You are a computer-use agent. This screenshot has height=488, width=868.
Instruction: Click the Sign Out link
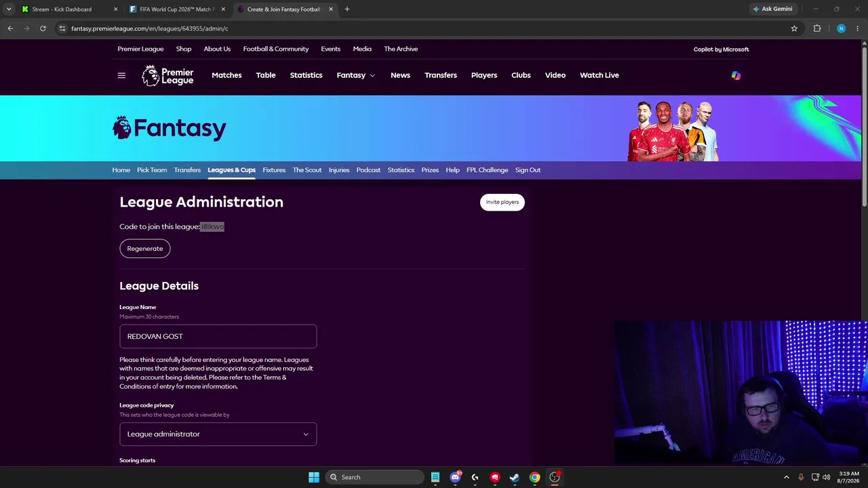tap(528, 170)
